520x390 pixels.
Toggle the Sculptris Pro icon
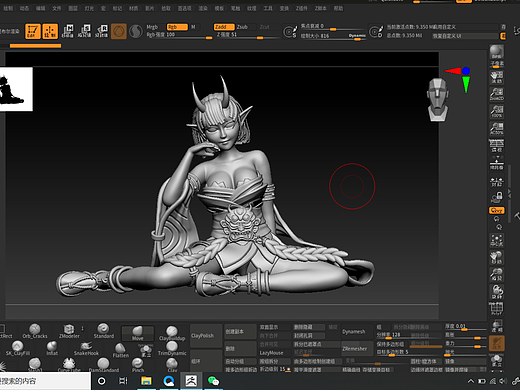136,31
